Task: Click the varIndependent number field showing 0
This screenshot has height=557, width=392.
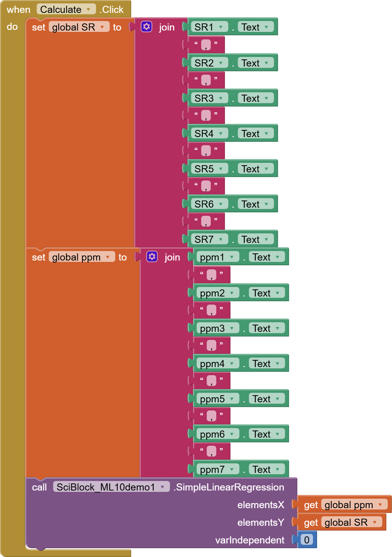Action: (x=307, y=540)
